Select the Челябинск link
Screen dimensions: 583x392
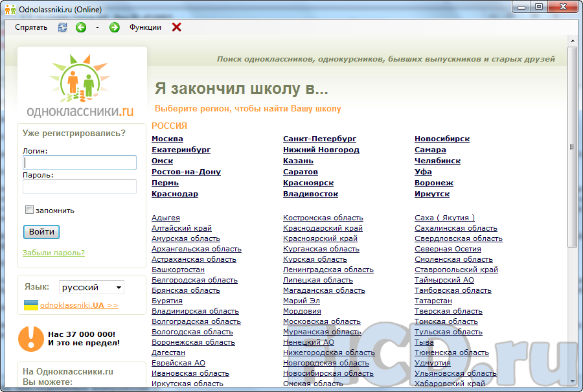click(438, 161)
